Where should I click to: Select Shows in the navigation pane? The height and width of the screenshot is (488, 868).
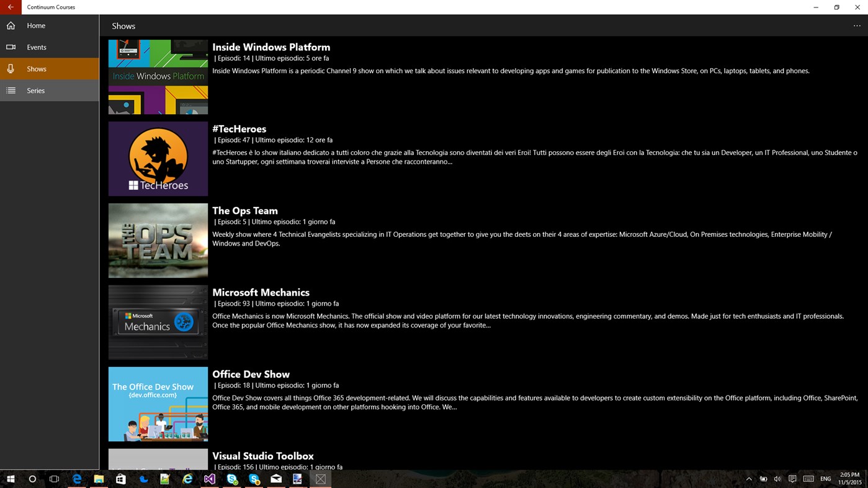pyautogui.click(x=50, y=69)
